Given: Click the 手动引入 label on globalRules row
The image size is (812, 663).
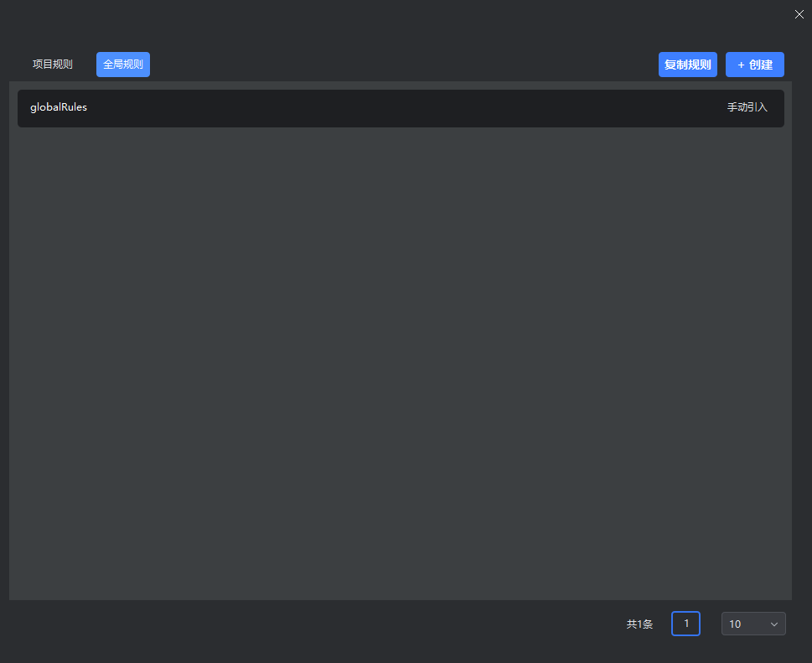Looking at the screenshot, I should (747, 108).
